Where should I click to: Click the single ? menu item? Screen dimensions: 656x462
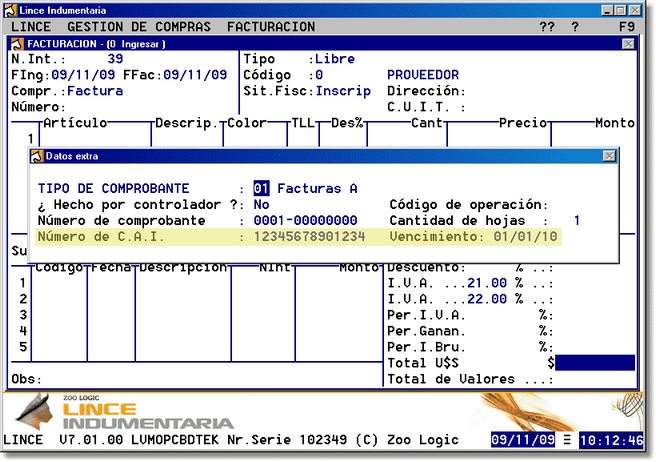pyautogui.click(x=575, y=26)
